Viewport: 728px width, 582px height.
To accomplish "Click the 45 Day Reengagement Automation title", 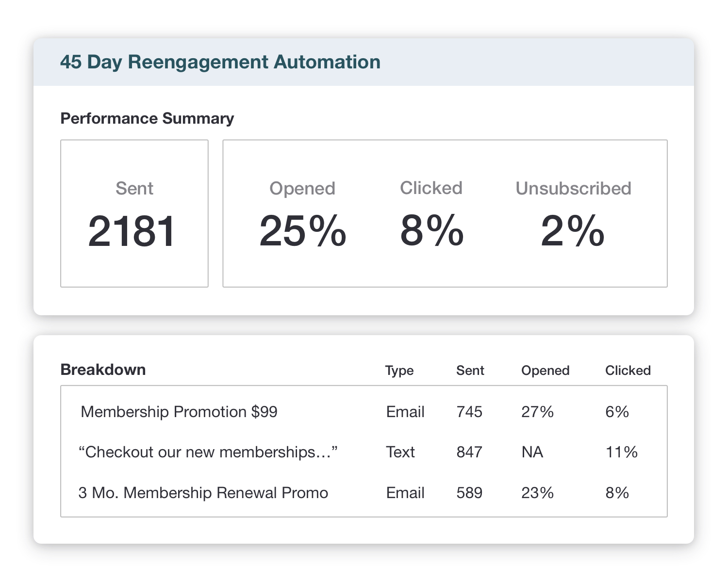I will 220,62.
